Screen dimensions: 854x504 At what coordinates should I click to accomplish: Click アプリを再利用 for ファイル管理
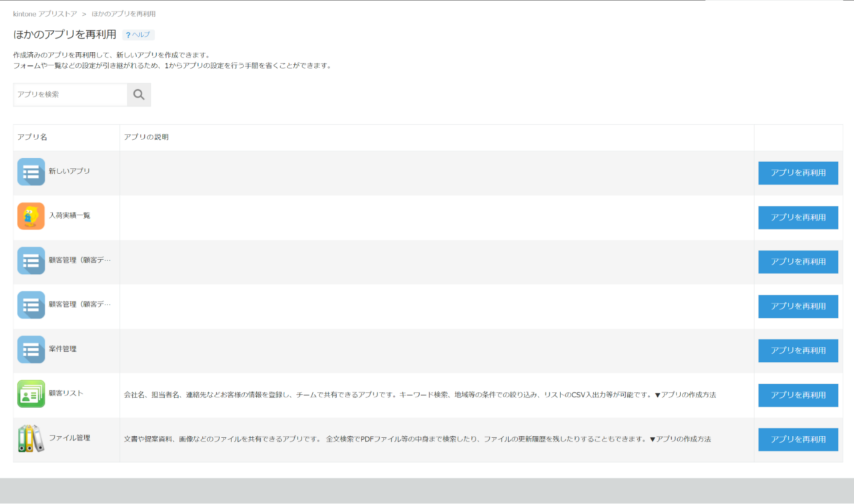click(x=797, y=439)
